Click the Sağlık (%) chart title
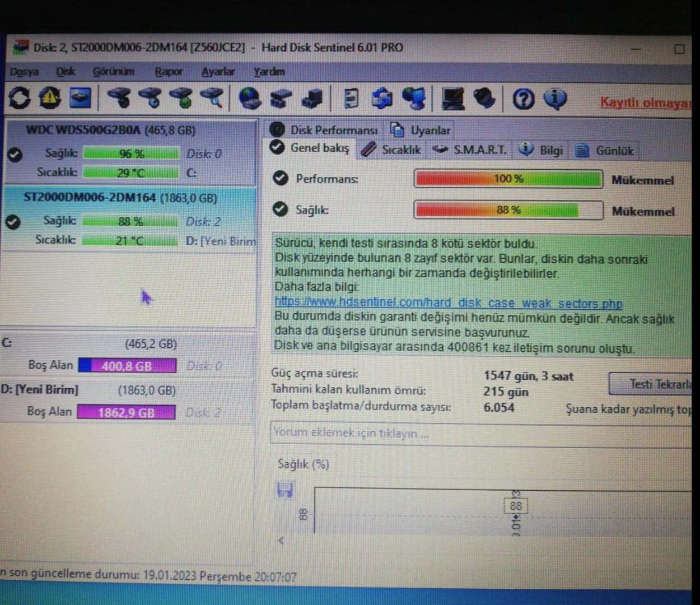Image resolution: width=700 pixels, height=605 pixels. point(303,464)
